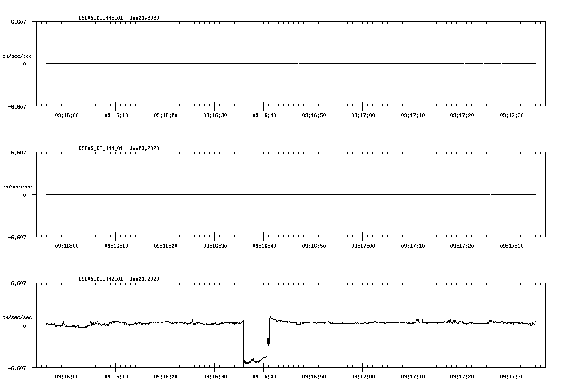Select the -6.607 lower limit on HNZ plot
The image size is (576, 392).
(x=17, y=368)
